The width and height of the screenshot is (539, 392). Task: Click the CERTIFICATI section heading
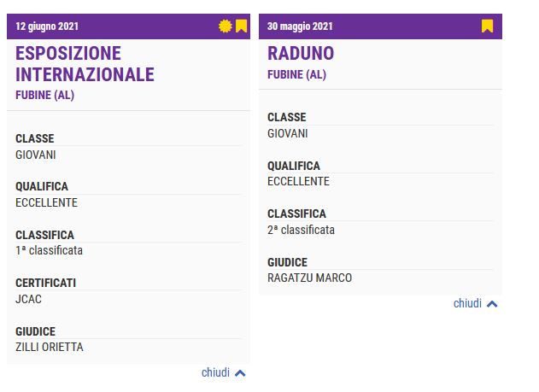[x=46, y=283]
